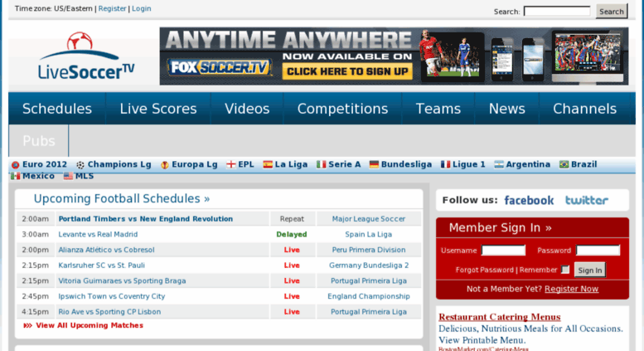Click the Delayed status for Levante match
Viewport: 644px width, 351px height.
pyautogui.click(x=292, y=234)
